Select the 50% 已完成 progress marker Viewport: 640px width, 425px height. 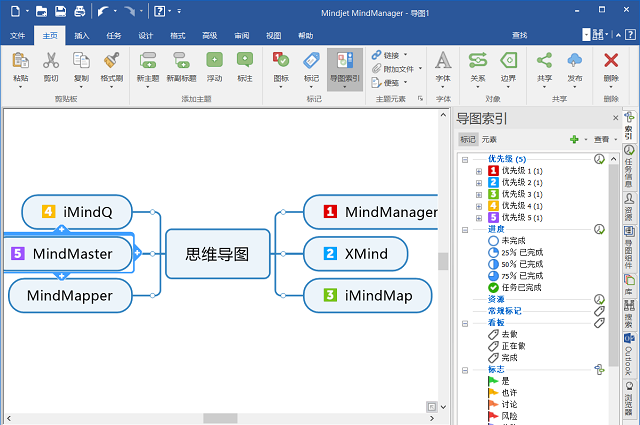coord(516,264)
